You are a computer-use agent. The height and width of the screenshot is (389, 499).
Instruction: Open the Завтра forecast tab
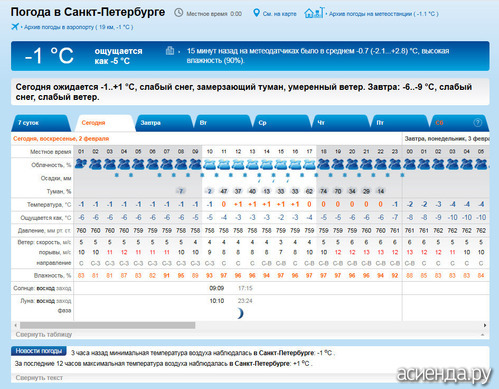(x=164, y=123)
